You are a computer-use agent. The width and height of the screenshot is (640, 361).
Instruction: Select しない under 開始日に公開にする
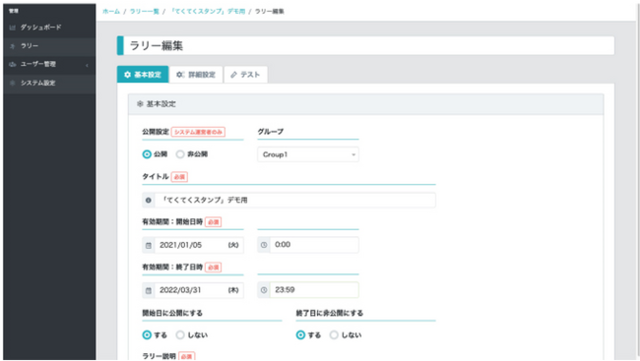[180, 335]
